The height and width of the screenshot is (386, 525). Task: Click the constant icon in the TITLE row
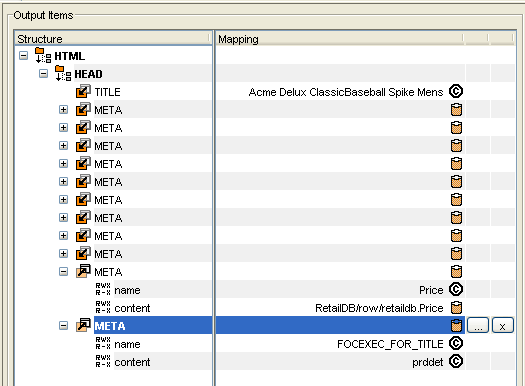pyautogui.click(x=456, y=91)
